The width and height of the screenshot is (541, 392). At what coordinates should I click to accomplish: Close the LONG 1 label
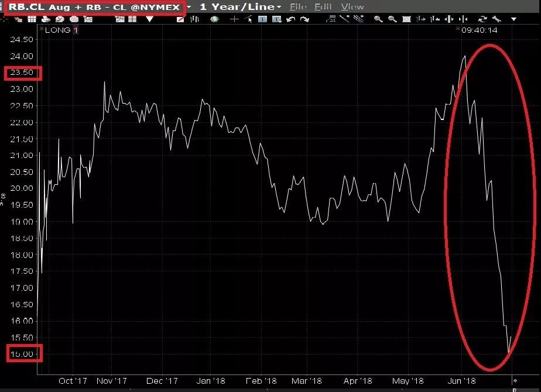(42, 28)
